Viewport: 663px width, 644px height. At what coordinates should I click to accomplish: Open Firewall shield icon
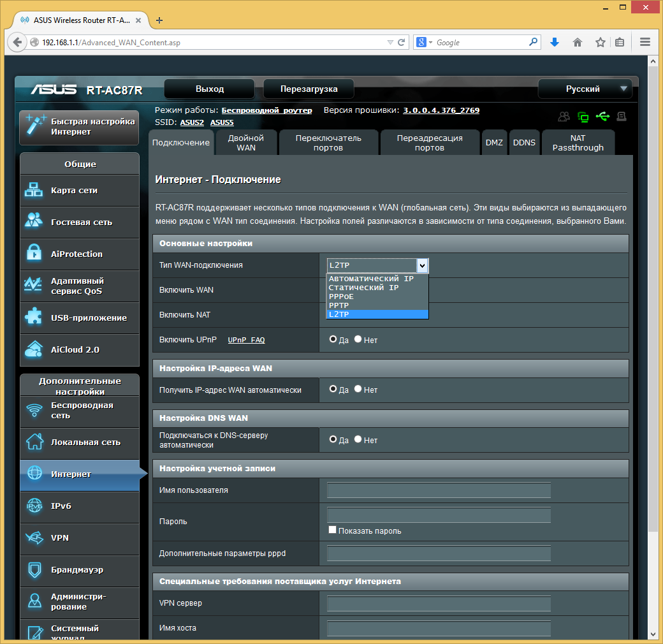[34, 569]
